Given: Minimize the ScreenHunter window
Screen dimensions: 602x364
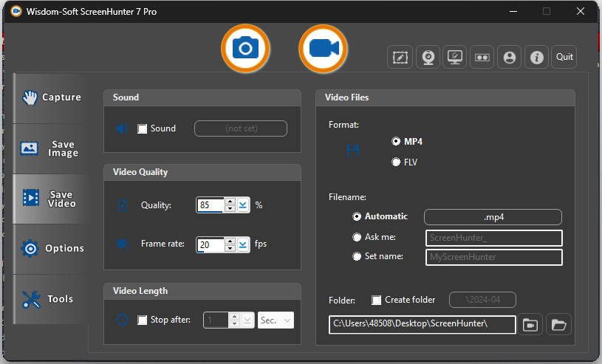Looking at the screenshot, I should point(513,11).
